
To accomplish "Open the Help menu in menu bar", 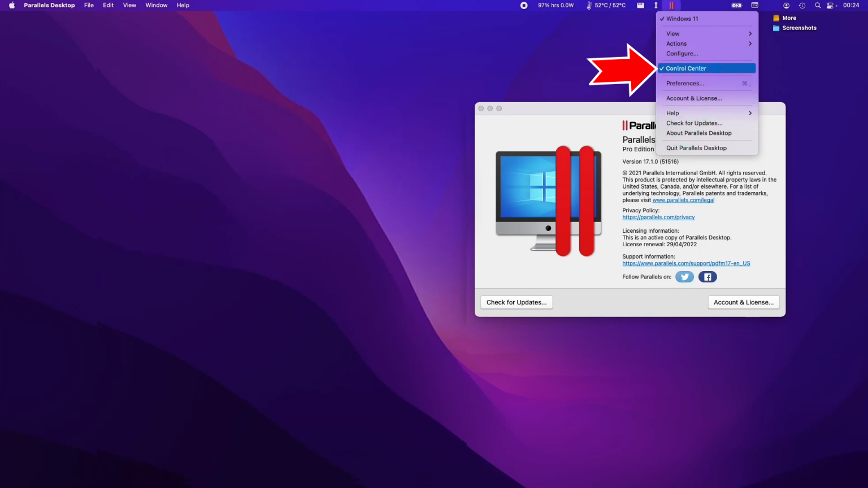I will tap(183, 5).
